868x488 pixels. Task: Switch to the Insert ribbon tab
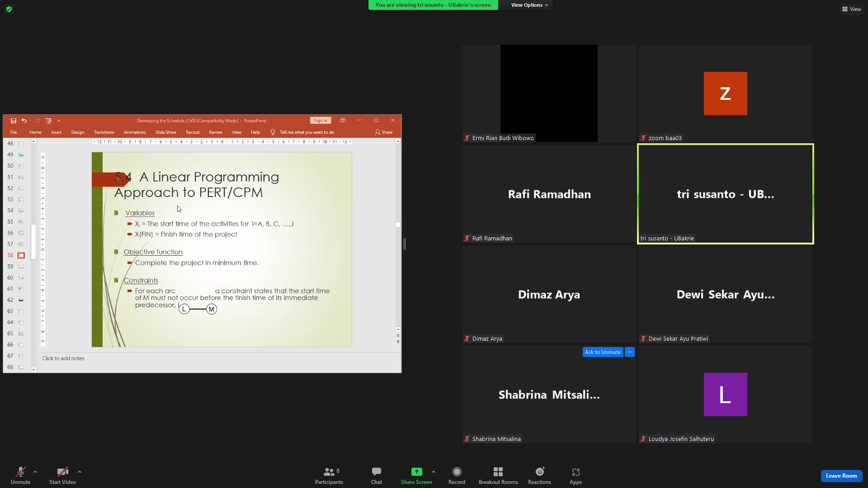[57, 132]
